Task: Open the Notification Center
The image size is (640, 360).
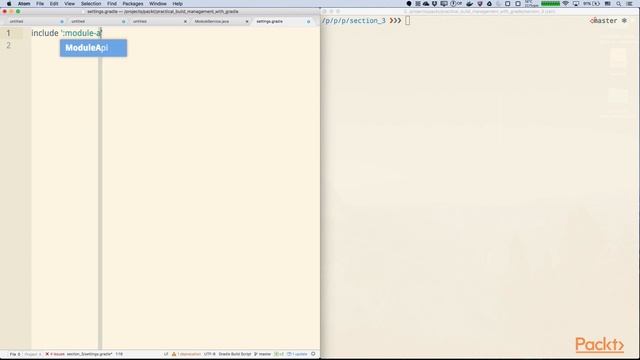Action: [x=630, y=4]
